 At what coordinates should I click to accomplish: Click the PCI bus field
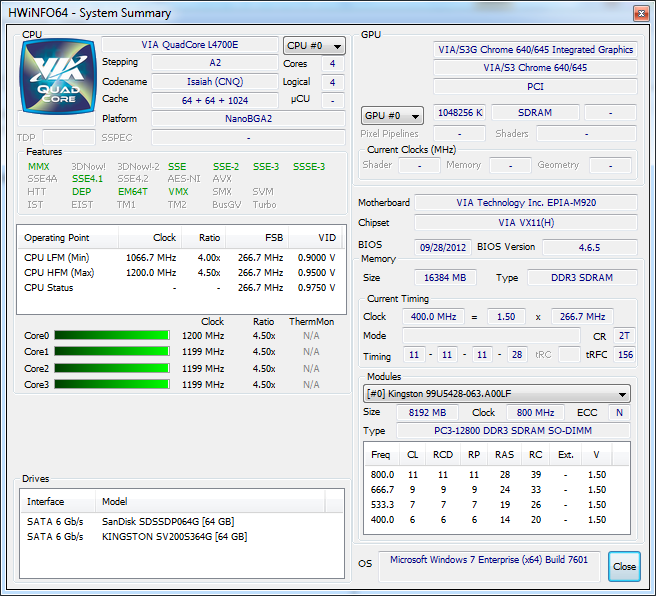(536, 87)
